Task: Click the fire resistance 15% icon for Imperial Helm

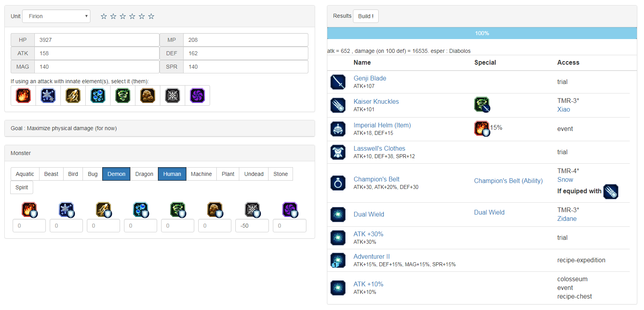Action: 482,129
